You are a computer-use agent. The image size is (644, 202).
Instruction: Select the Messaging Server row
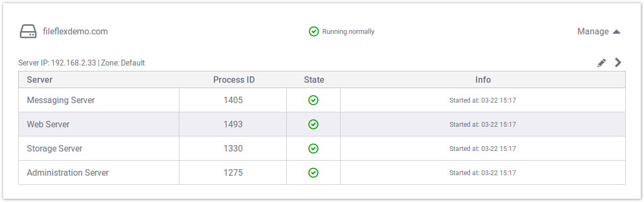point(322,100)
